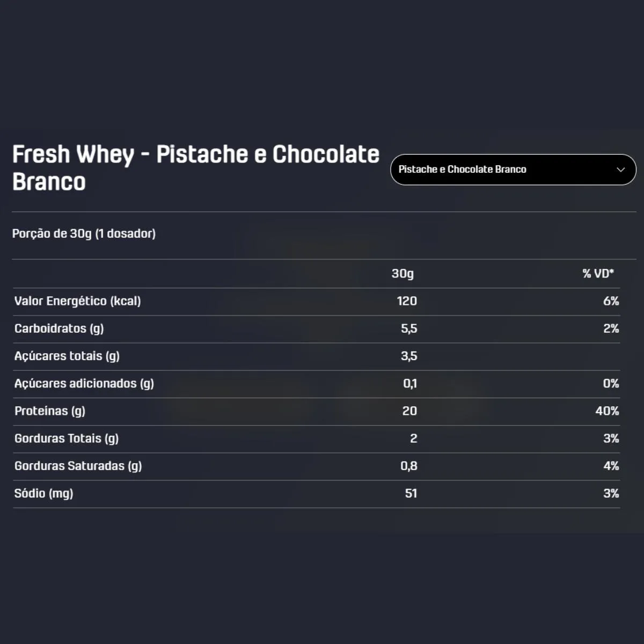Select the Valor Energético (kcal) row label
The image size is (644, 644).
[x=77, y=301]
